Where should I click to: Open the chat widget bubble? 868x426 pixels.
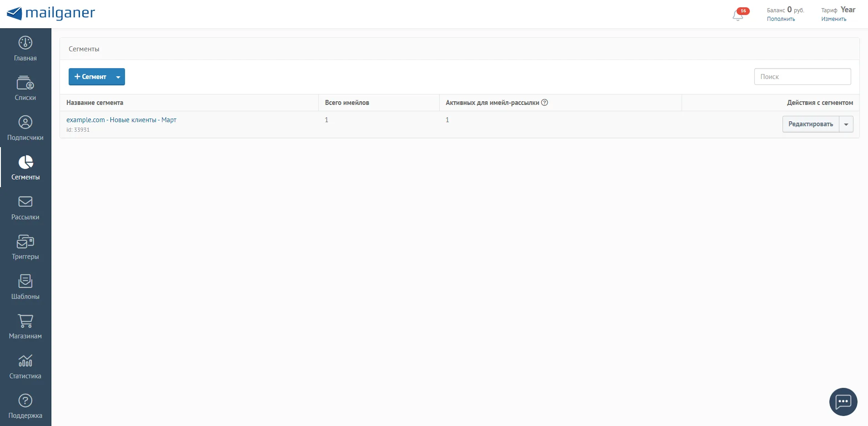tap(843, 402)
